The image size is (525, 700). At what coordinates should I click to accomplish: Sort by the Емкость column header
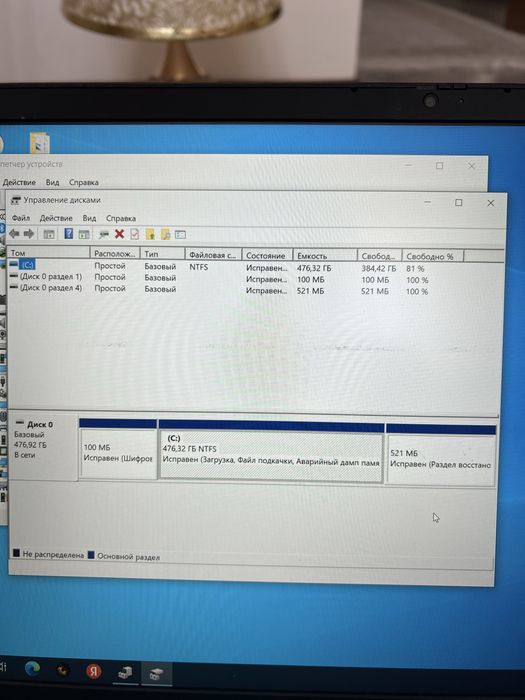pos(325,256)
